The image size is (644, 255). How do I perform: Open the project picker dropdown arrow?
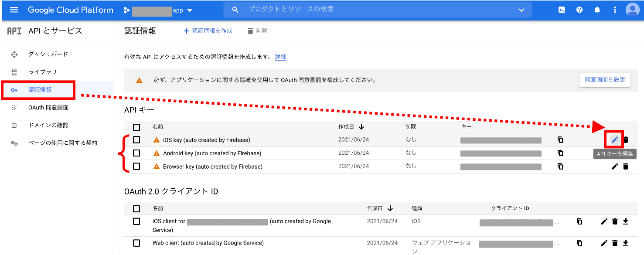[190, 10]
